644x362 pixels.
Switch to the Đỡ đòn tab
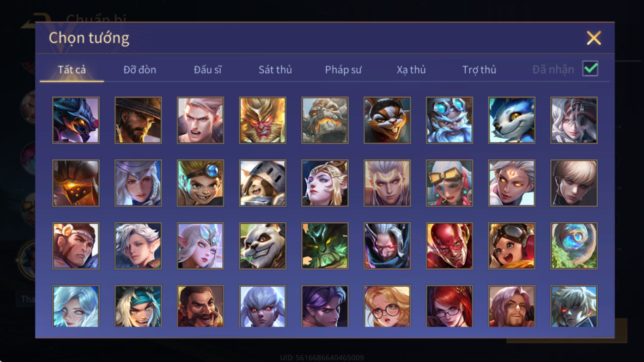coord(140,70)
